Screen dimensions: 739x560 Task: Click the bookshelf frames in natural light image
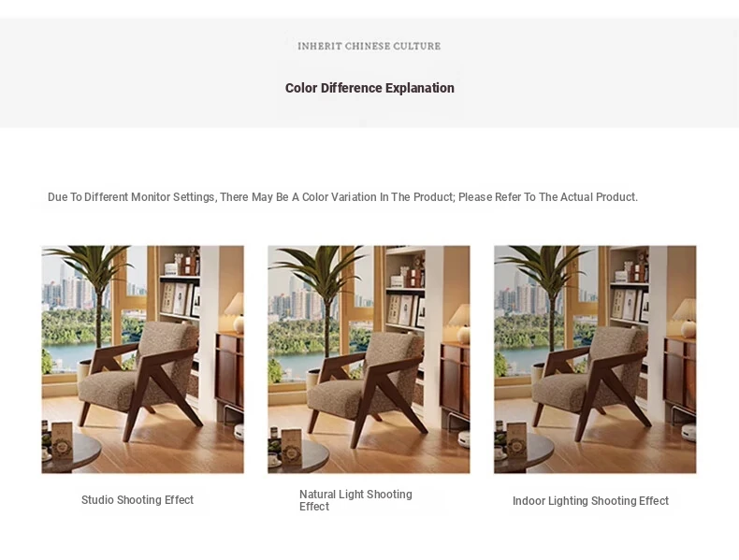click(406, 309)
